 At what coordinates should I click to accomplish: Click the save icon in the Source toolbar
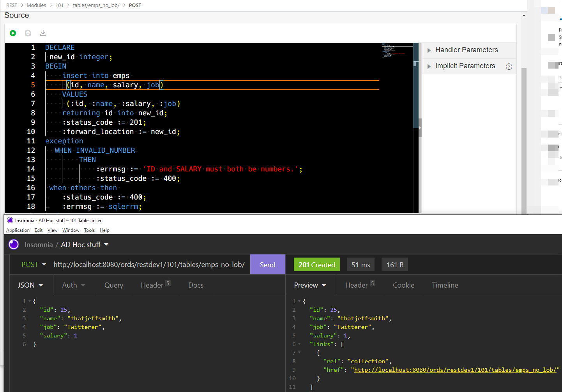28,33
